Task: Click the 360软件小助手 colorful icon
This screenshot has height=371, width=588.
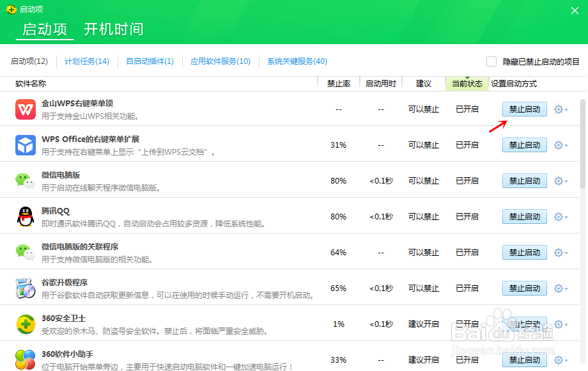Action: pyautogui.click(x=24, y=359)
